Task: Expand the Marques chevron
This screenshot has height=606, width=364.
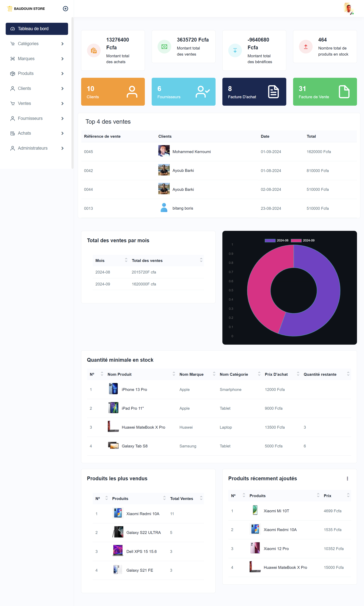Action: (x=62, y=59)
